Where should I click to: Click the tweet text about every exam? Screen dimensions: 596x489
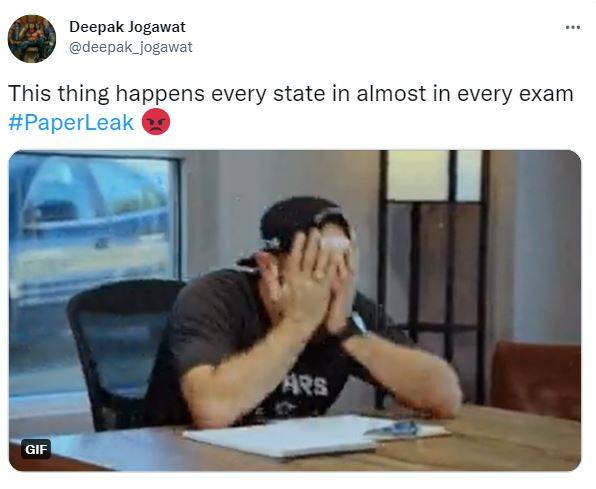[x=290, y=94]
